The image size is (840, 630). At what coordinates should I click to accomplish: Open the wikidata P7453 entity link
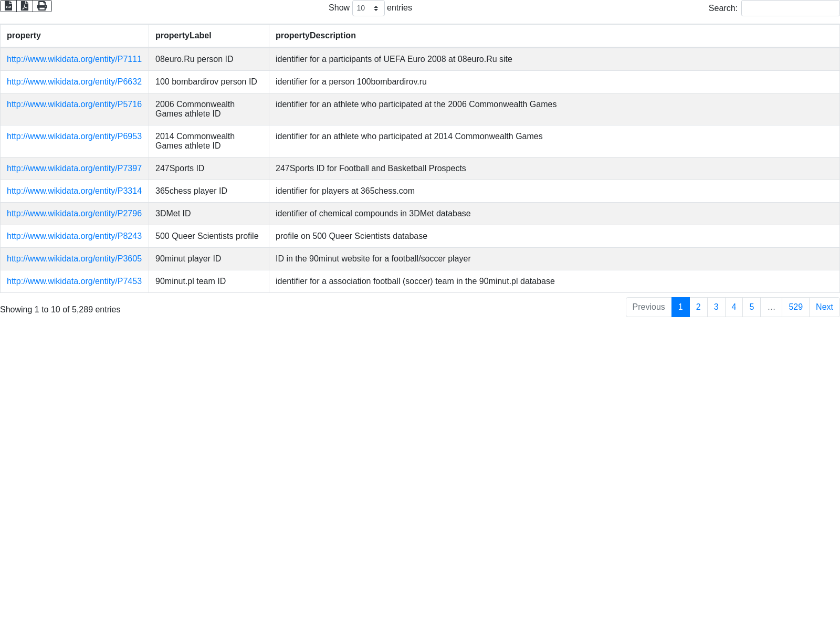[74, 281]
